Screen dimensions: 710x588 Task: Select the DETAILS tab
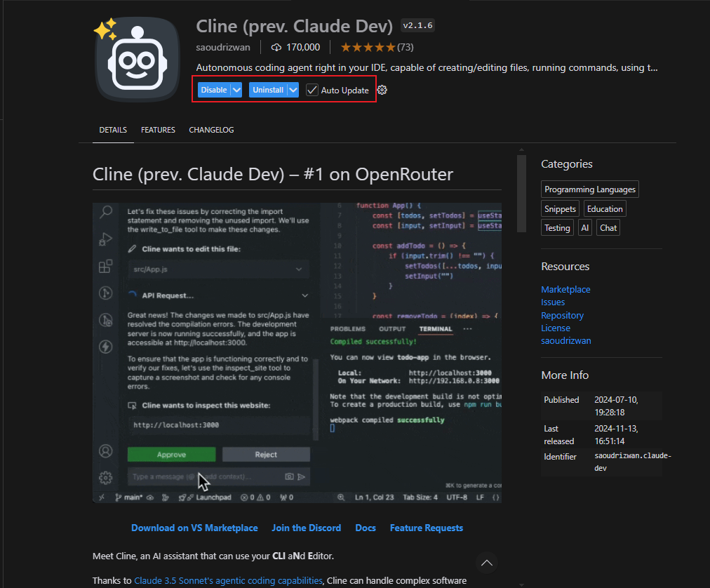tap(113, 130)
